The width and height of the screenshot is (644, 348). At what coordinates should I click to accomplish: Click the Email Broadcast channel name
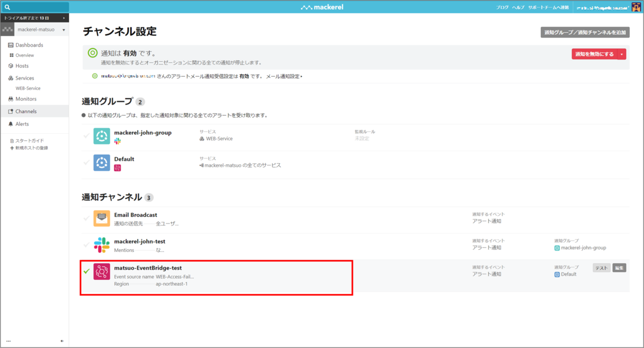coord(136,215)
